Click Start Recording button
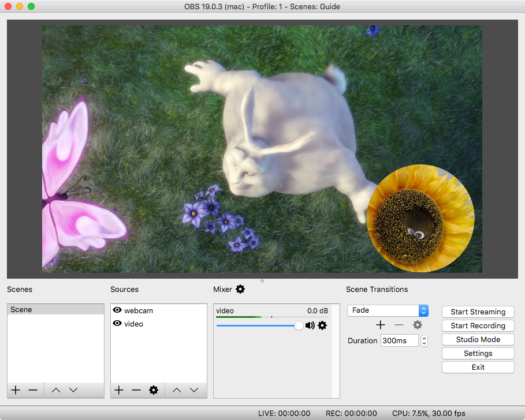The height and width of the screenshot is (420, 525). pos(478,326)
